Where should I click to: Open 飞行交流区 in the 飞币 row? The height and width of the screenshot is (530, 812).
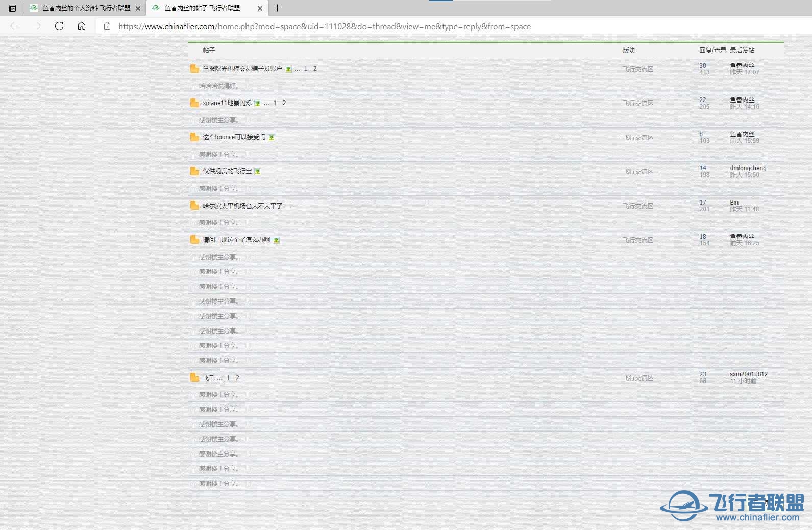[638, 377]
